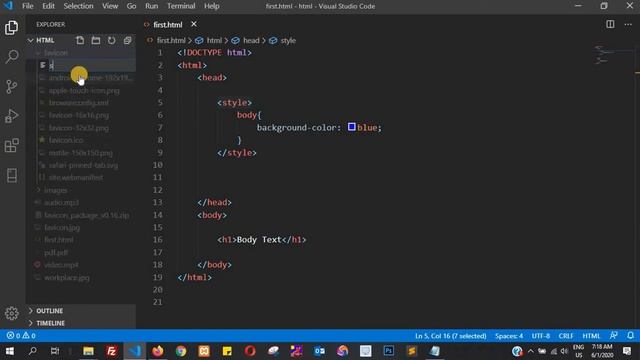Click the new file name input field
Image resolution: width=640 pixels, height=360 pixels.
tap(92, 65)
